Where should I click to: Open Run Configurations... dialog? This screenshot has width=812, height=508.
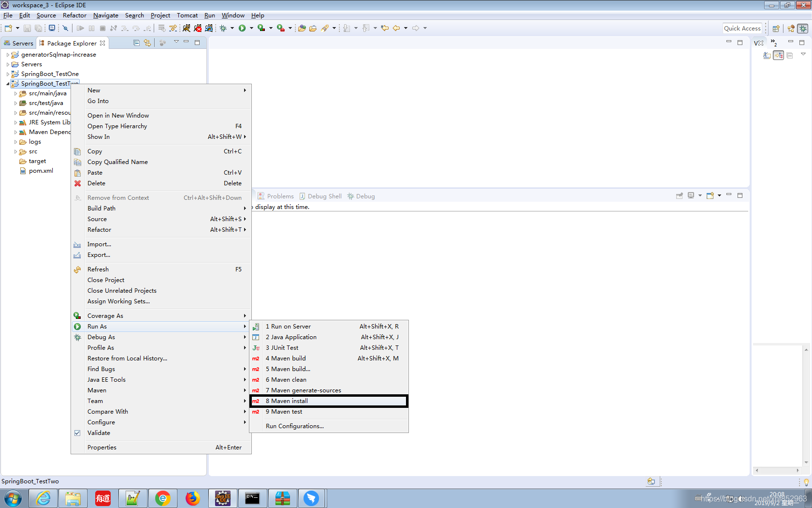pos(329,426)
